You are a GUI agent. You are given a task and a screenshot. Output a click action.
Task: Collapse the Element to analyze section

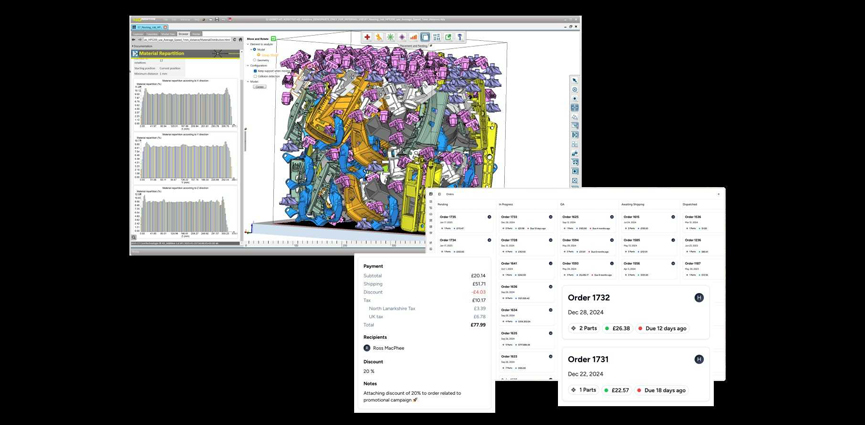click(249, 45)
